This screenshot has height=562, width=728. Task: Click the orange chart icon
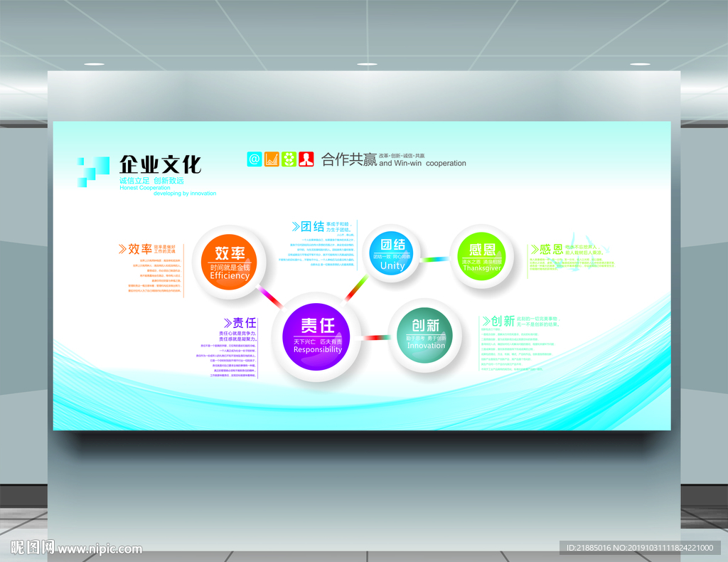[272, 159]
